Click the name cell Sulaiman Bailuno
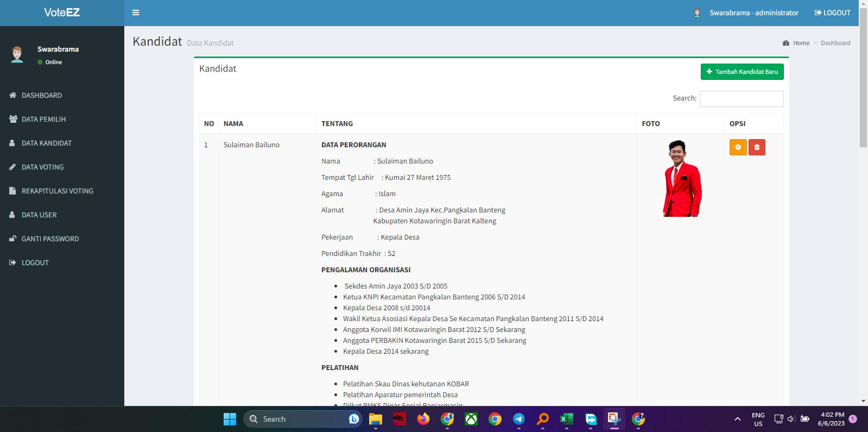The height and width of the screenshot is (432, 868). (x=251, y=145)
